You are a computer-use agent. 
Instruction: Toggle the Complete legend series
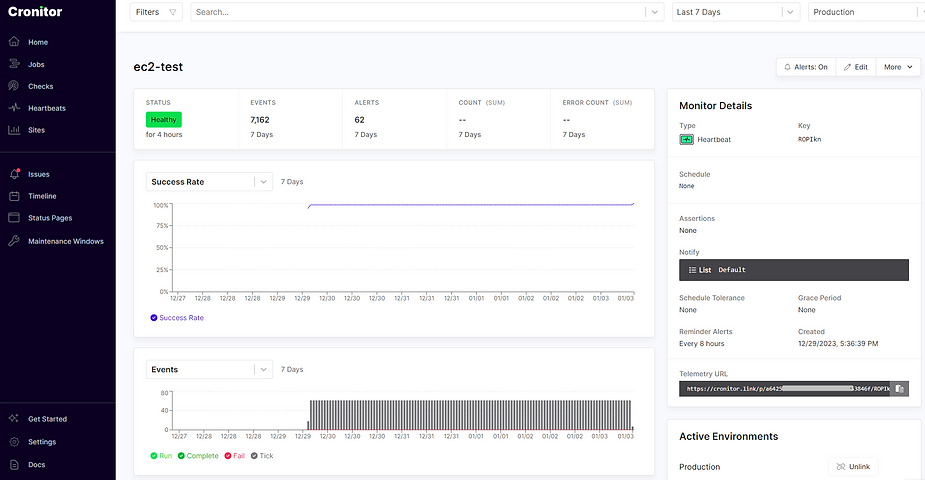198,456
